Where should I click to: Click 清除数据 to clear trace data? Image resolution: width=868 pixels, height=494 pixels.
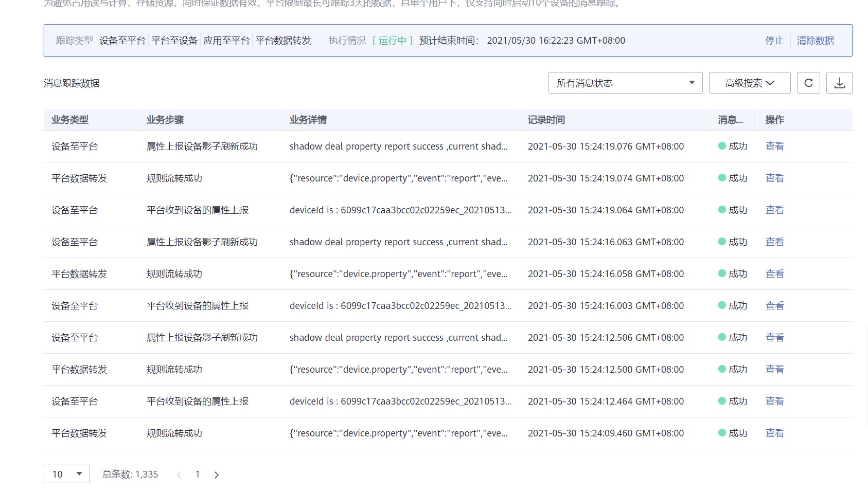(x=815, y=40)
